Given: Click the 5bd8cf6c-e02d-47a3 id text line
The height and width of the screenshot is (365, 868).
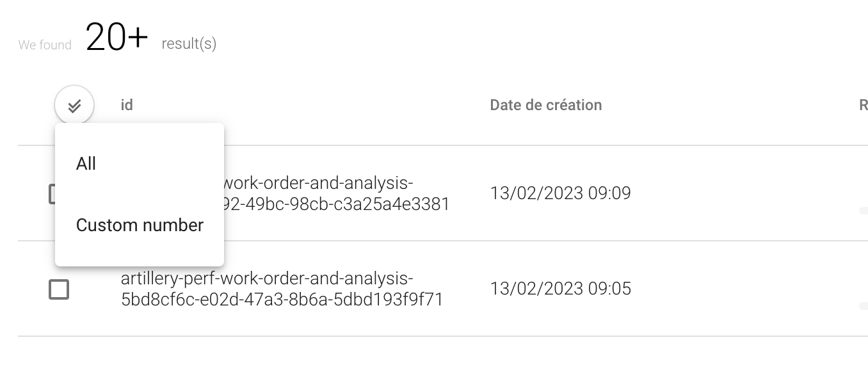Looking at the screenshot, I should pos(282,300).
